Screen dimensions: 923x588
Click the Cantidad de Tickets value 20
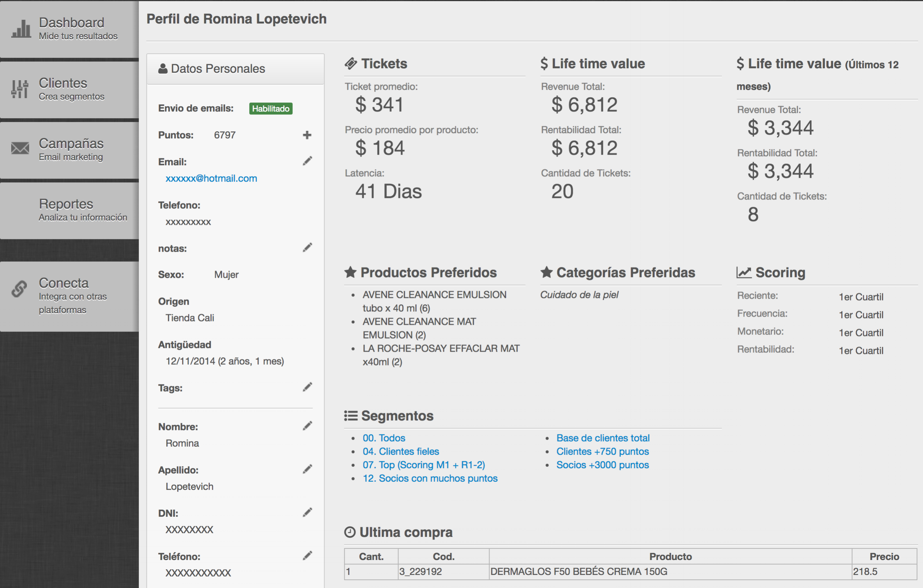coord(562,191)
